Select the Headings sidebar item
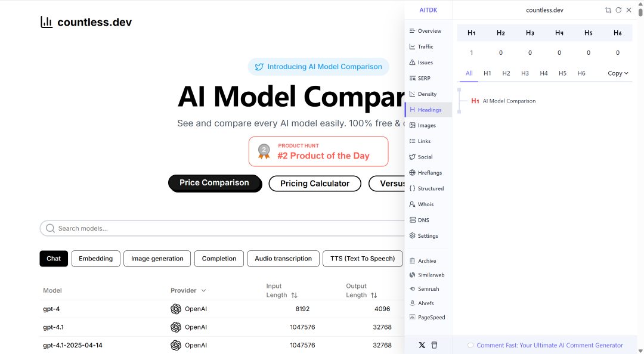Image resolution: width=644 pixels, height=354 pixels. click(428, 110)
